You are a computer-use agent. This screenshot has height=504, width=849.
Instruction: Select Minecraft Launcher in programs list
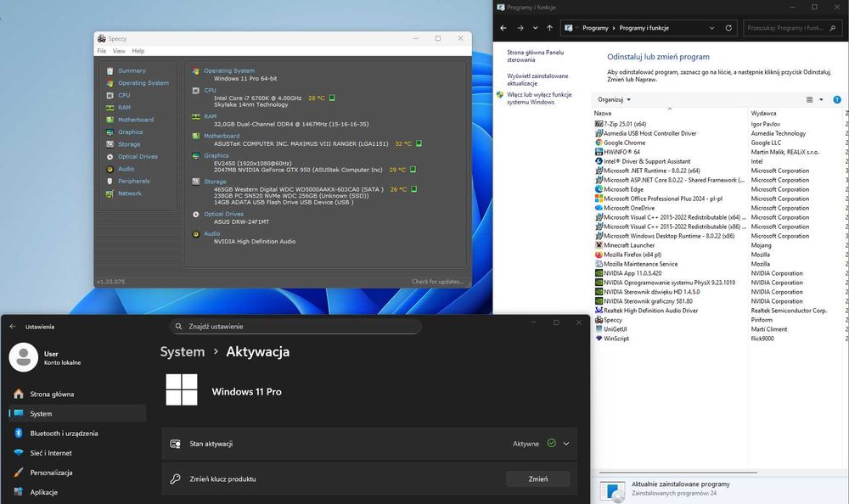click(x=629, y=245)
